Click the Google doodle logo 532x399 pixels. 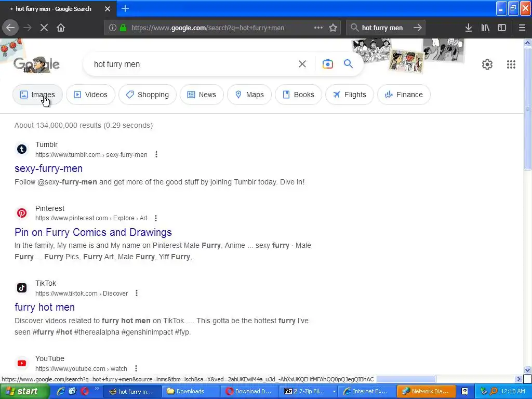[x=37, y=64]
